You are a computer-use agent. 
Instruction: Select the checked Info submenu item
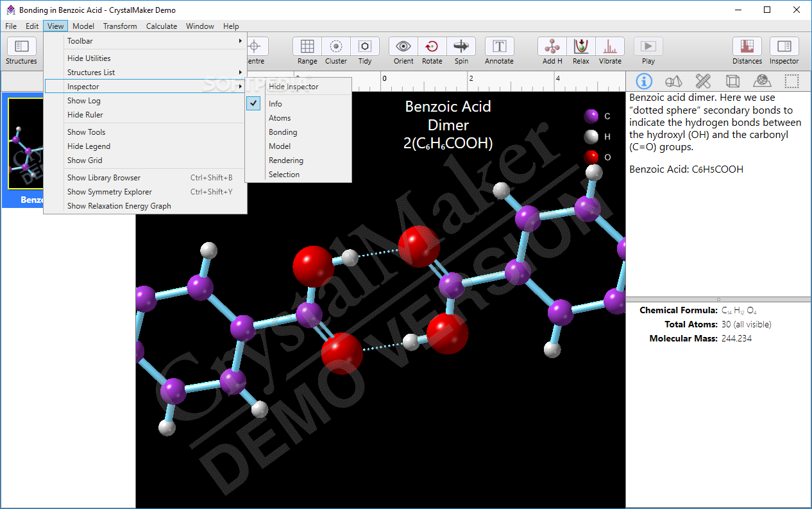pos(299,103)
